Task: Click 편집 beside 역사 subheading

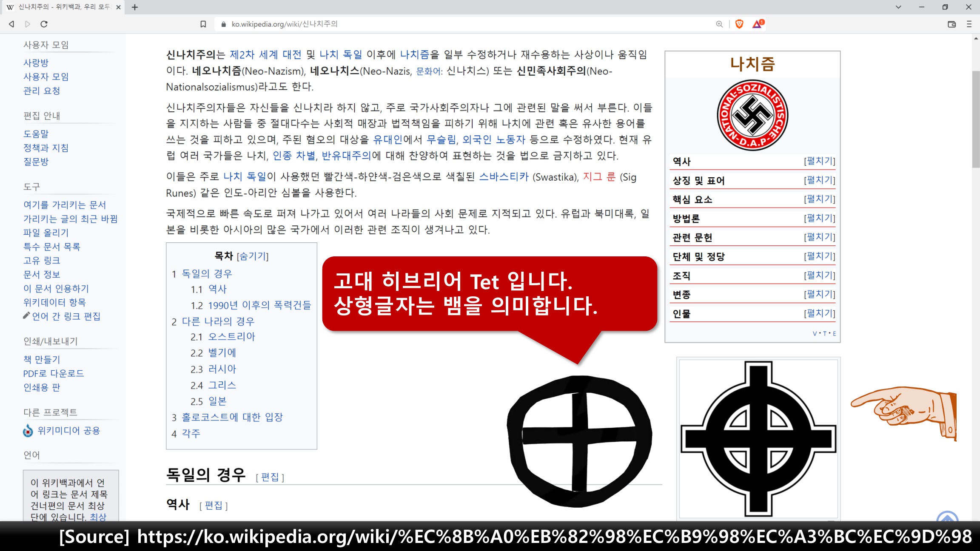Action: (x=214, y=506)
